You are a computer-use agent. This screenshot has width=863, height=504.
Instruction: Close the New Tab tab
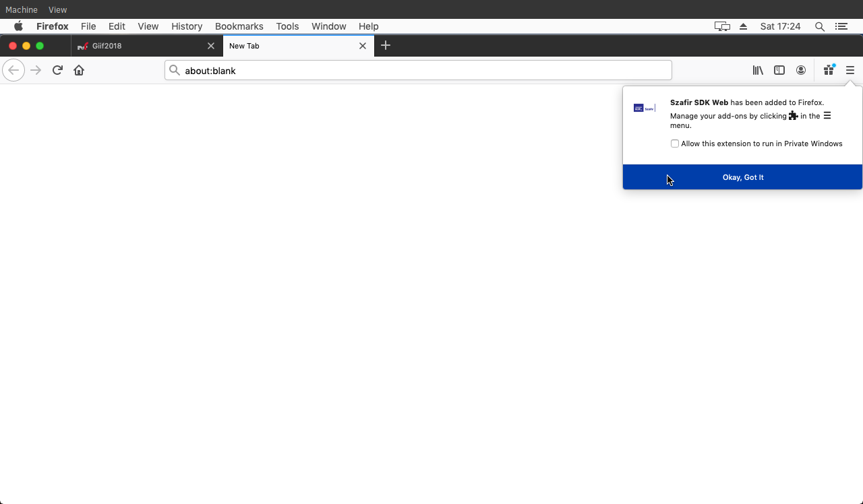363,46
